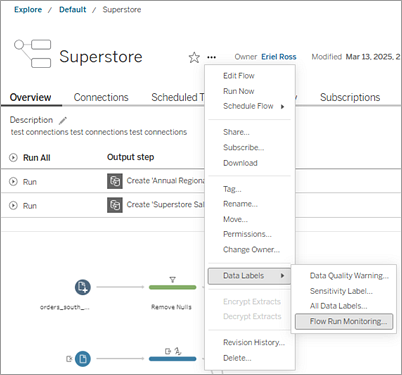The height and width of the screenshot is (375, 402).
Task: Switch to the Connections tab
Action: [x=101, y=97]
